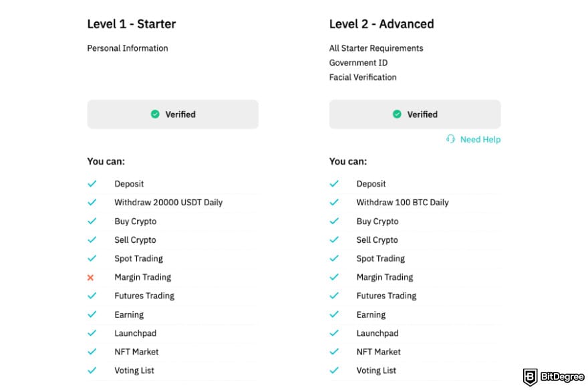
Task: Select the Level 2 - Advanced heading
Action: (382, 24)
